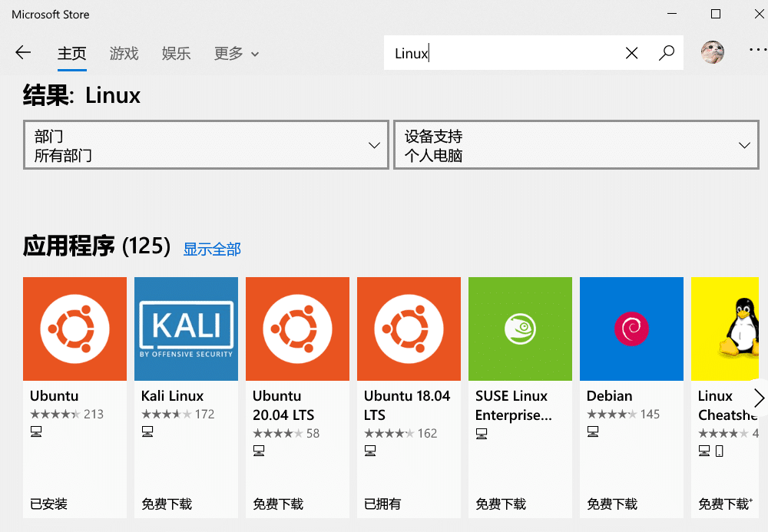This screenshot has width=768, height=532.
Task: Maximize the Microsoft Store window
Action: point(716,14)
